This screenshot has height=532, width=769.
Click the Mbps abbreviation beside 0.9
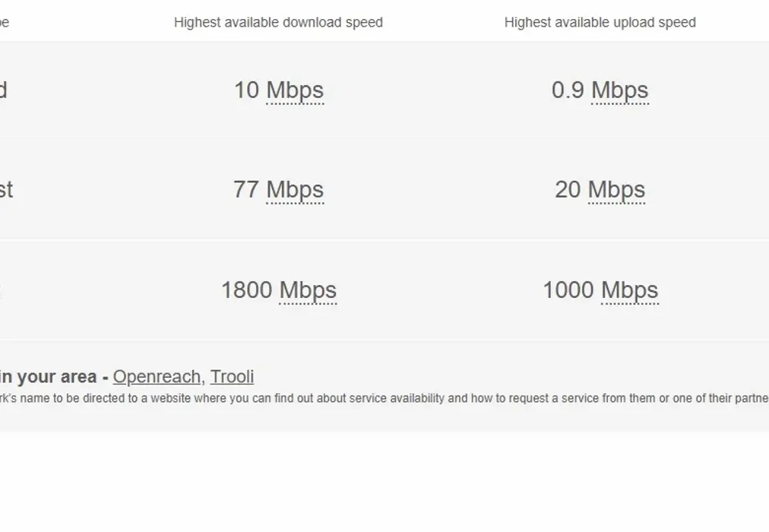(620, 90)
